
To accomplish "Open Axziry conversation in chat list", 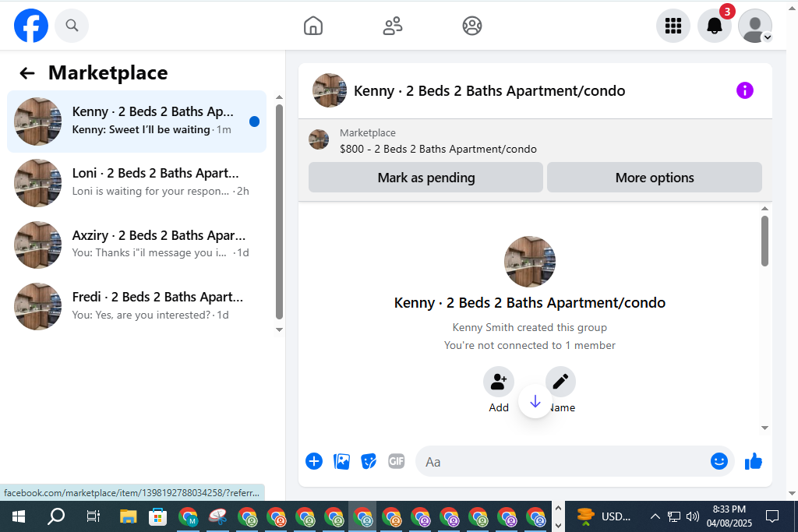I will [136, 245].
